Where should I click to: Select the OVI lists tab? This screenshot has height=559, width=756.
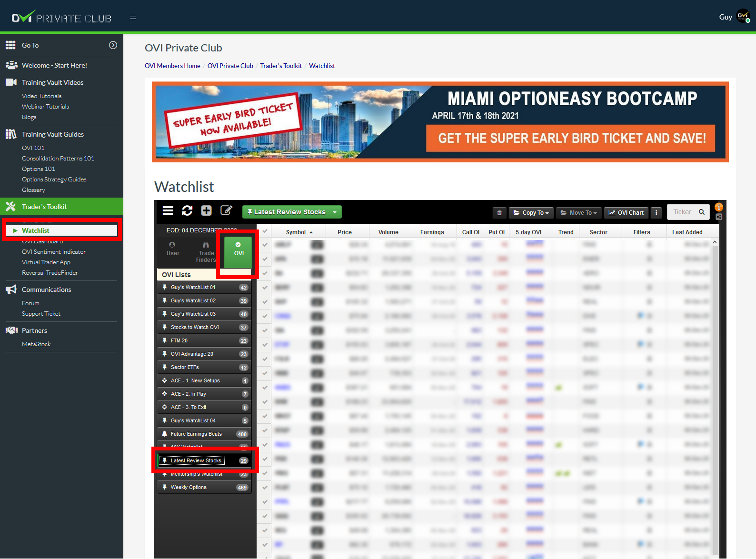[239, 252]
